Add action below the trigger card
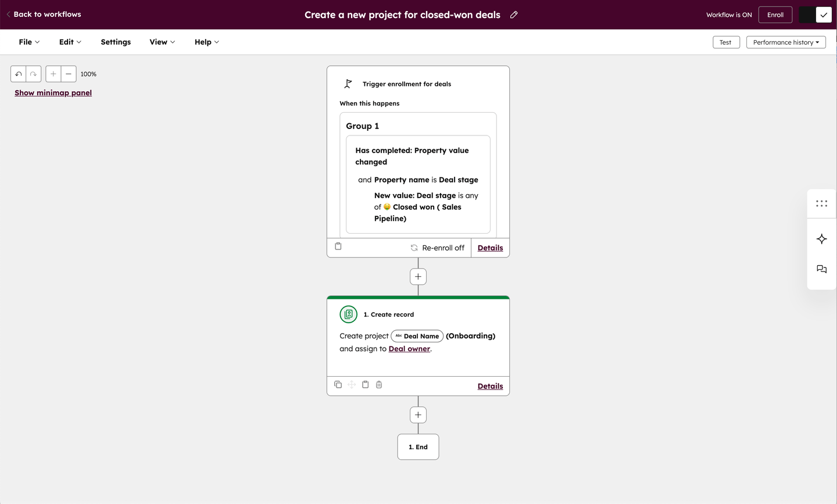This screenshot has height=504, width=837. [418, 277]
